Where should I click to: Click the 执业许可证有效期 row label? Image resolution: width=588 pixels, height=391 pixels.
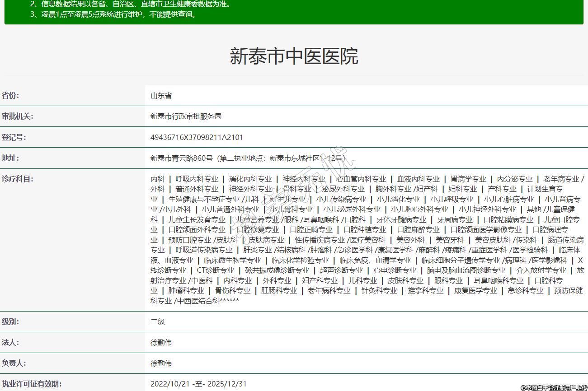[x=32, y=384]
